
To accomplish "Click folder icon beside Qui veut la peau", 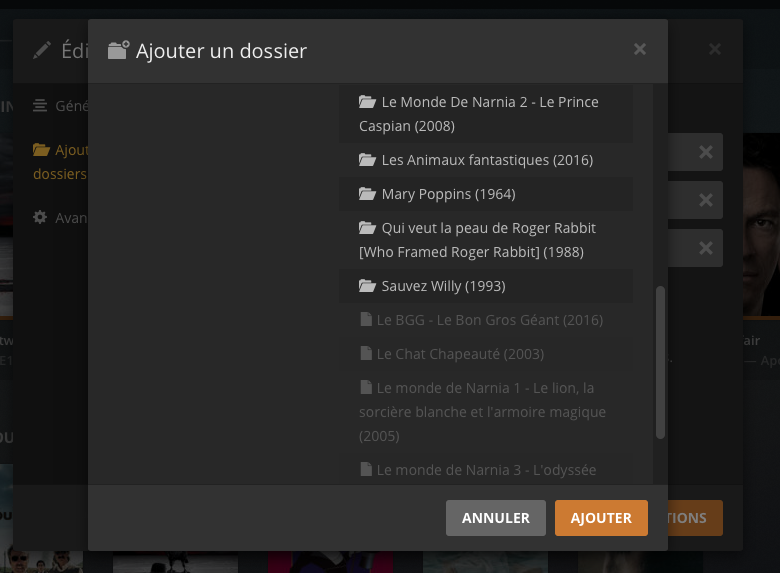I will [367, 227].
